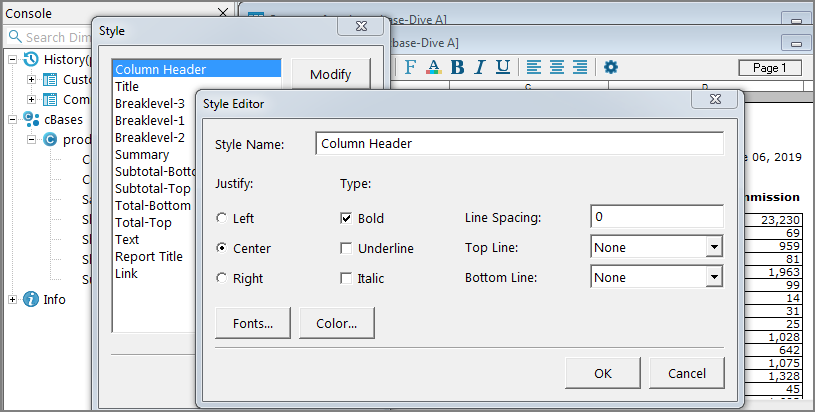Click the Fonts... button
The image size is (815, 412).
point(253,323)
